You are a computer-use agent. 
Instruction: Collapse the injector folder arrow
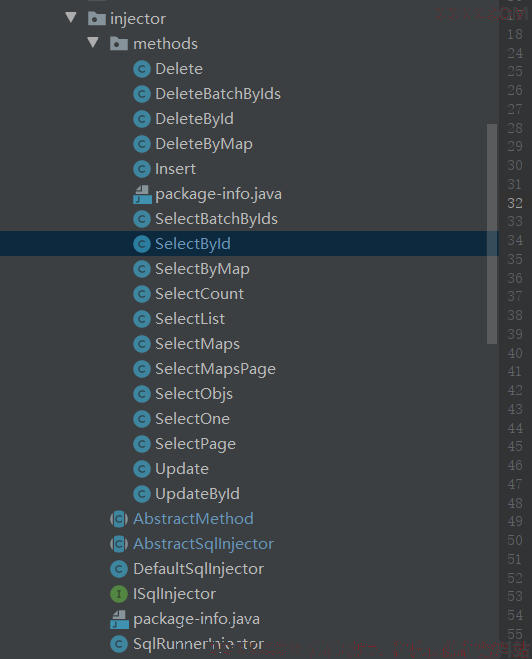(71, 18)
